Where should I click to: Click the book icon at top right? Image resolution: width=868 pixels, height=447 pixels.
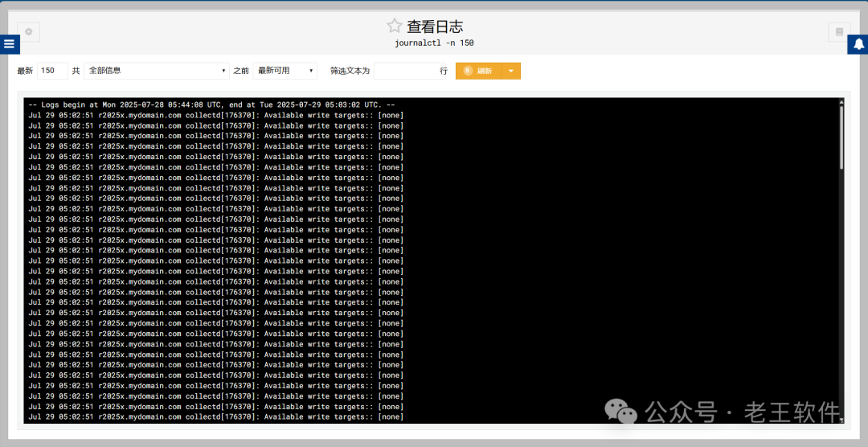coord(839,32)
